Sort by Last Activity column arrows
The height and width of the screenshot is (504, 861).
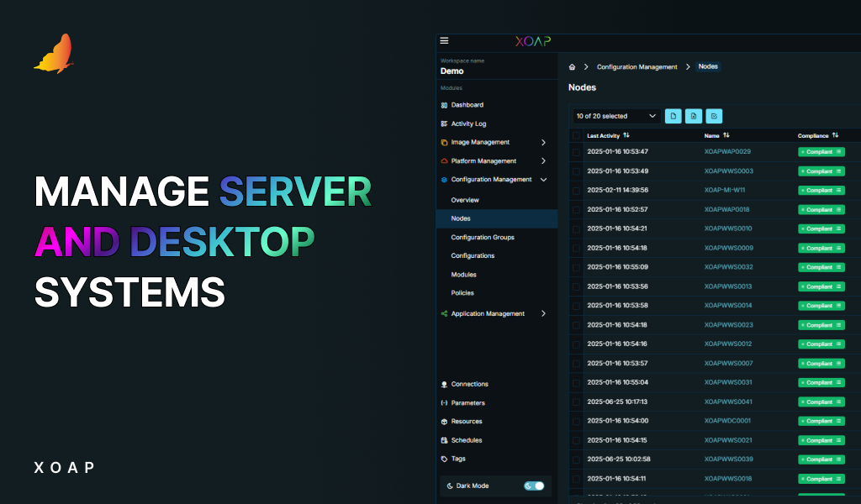click(626, 135)
